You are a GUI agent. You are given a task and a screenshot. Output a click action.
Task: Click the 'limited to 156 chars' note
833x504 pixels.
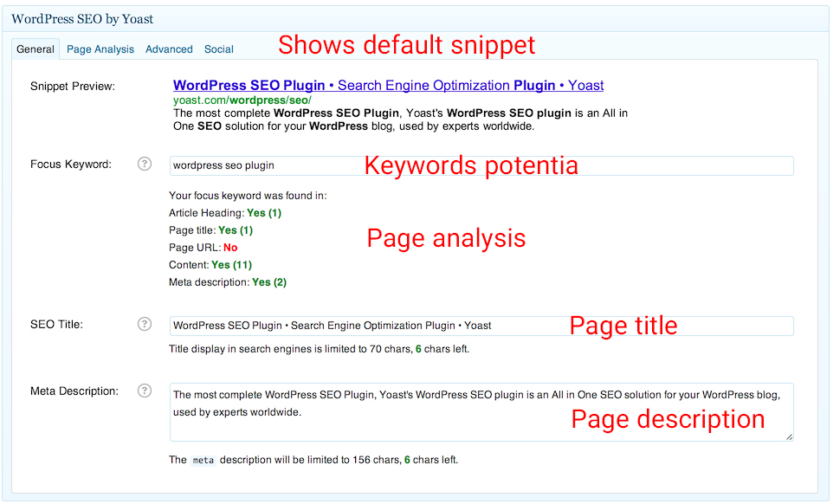[313, 460]
